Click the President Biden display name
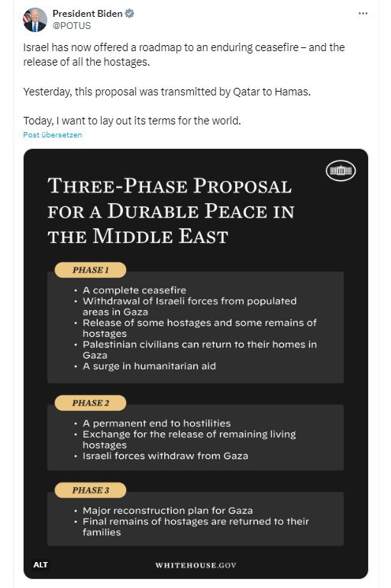The height and width of the screenshot is (588, 391). 87,14
